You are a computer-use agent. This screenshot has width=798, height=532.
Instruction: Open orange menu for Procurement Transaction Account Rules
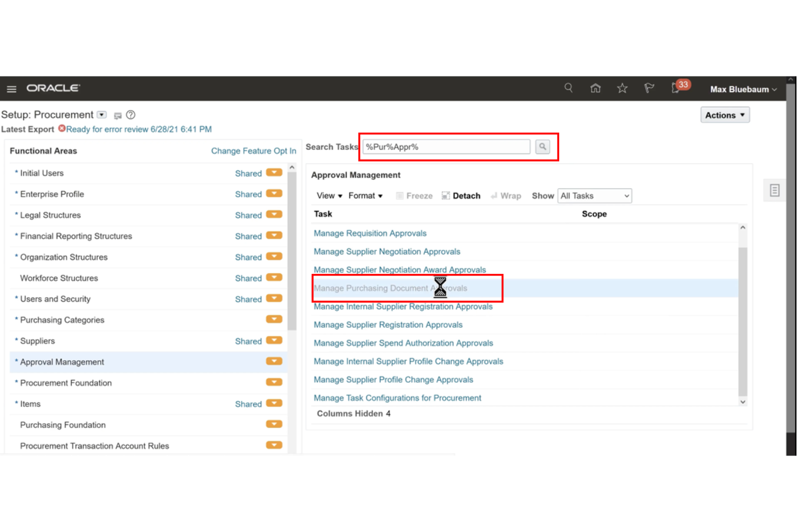274,446
